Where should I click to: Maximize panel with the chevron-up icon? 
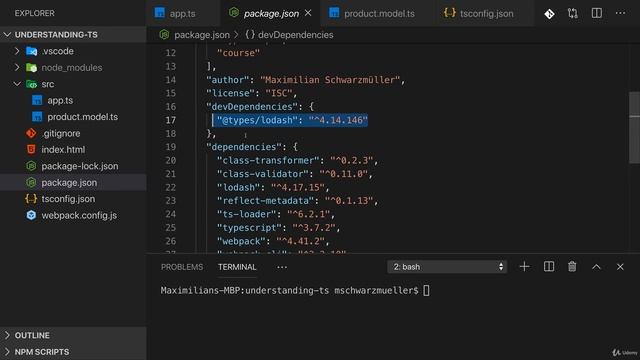pyautogui.click(x=596, y=267)
